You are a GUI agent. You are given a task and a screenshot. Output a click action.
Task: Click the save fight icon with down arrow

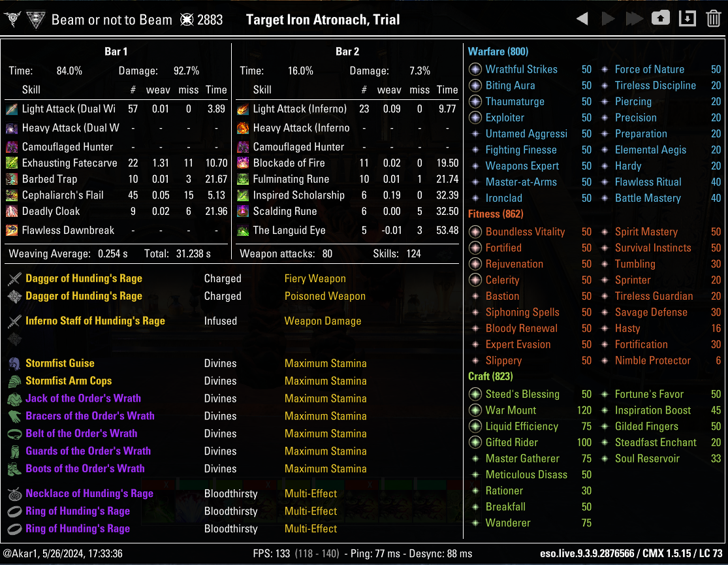click(x=687, y=19)
